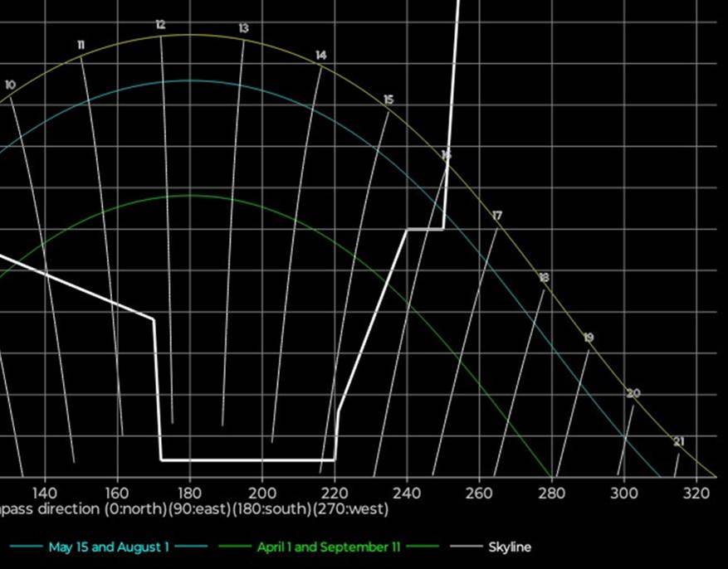Click the compass direction axis title
The width and height of the screenshot is (728, 569).
194,509
